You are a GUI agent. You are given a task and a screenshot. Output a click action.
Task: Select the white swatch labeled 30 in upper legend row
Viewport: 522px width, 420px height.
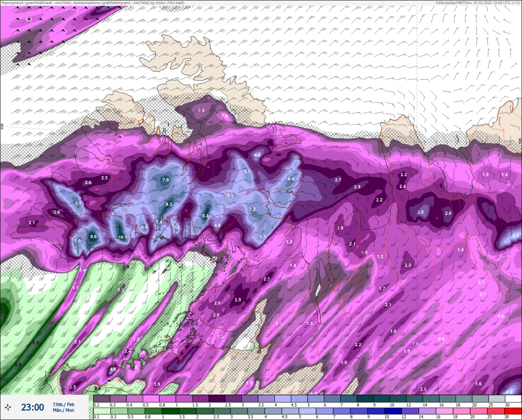513,398
